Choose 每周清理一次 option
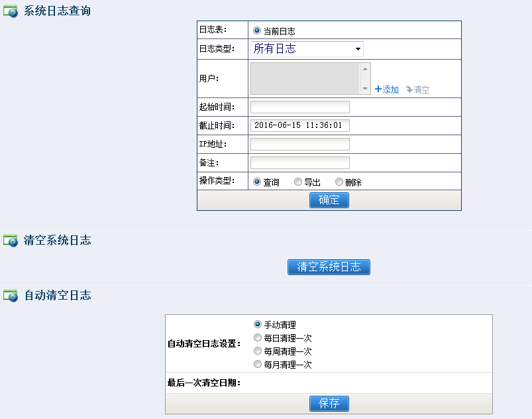Viewport: 532px width, 419px height. [x=258, y=351]
